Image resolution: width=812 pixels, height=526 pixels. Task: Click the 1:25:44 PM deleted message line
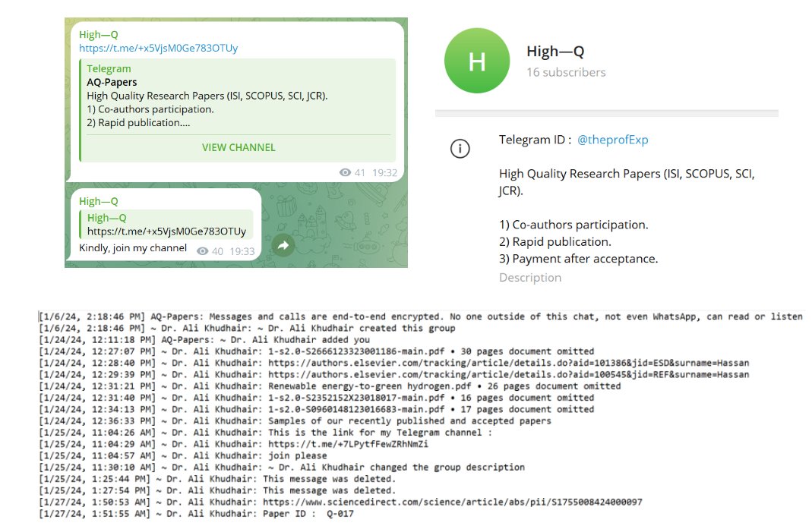click(217, 479)
